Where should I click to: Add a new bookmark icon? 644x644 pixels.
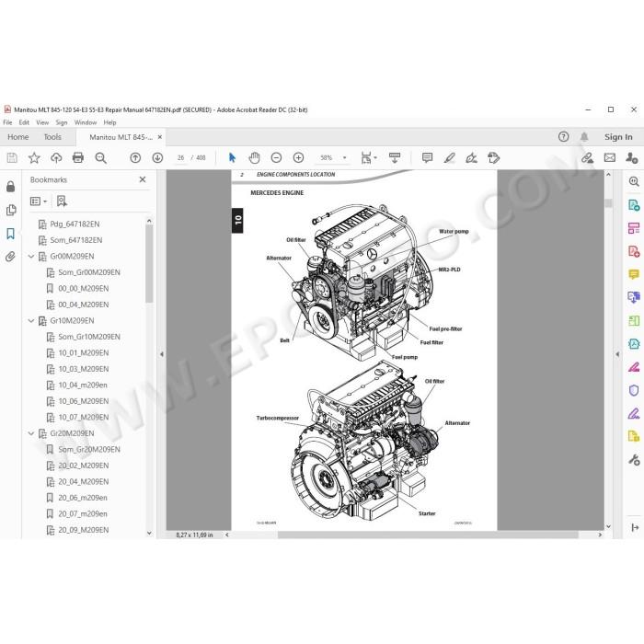[x=62, y=201]
